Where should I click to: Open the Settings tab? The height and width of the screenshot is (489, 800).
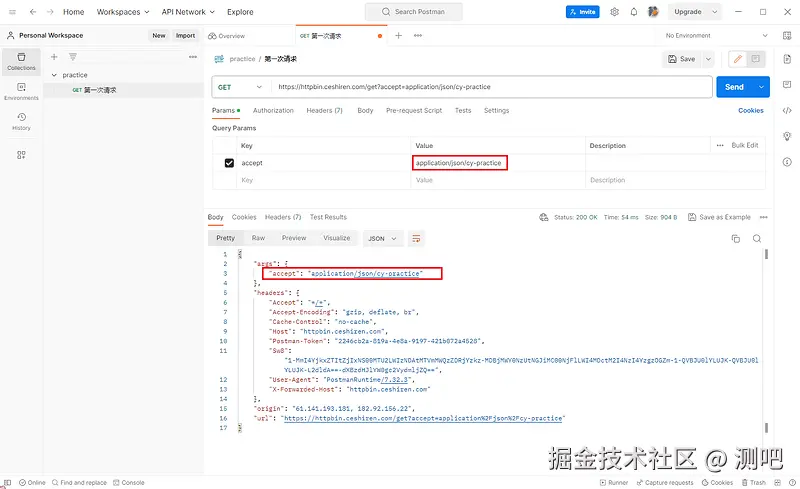tap(496, 110)
